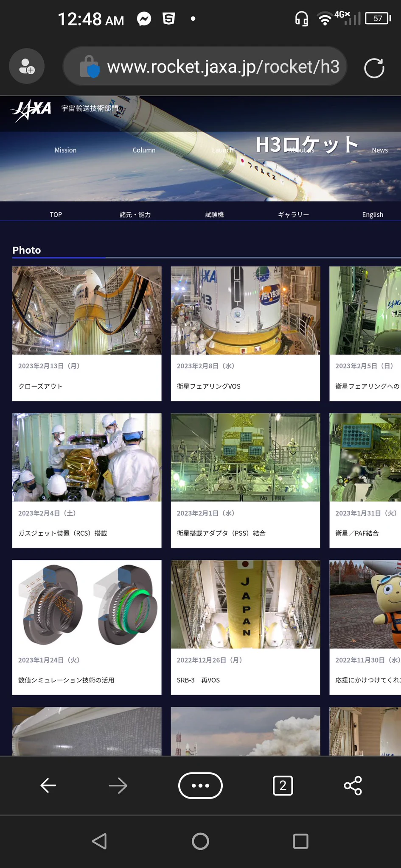
Task: Open the 衛星搭載アダプタ（PSS）結合 photo thumbnail
Action: [245, 457]
